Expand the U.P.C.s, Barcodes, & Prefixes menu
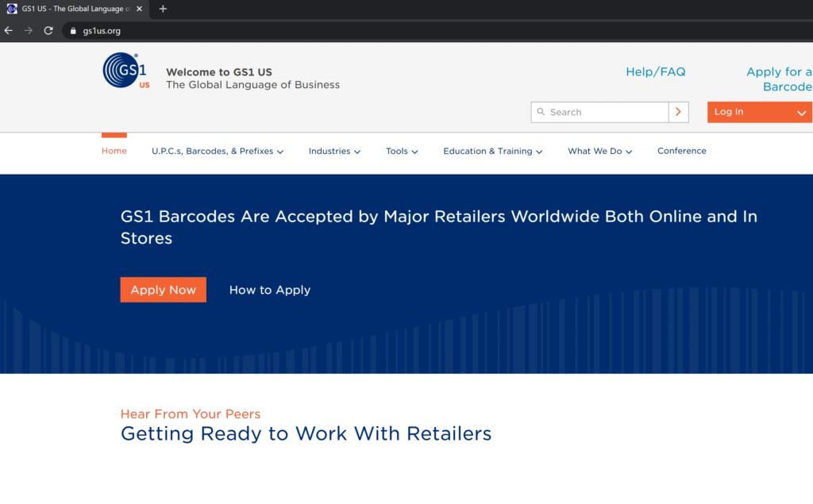This screenshot has width=813, height=504. tap(218, 151)
